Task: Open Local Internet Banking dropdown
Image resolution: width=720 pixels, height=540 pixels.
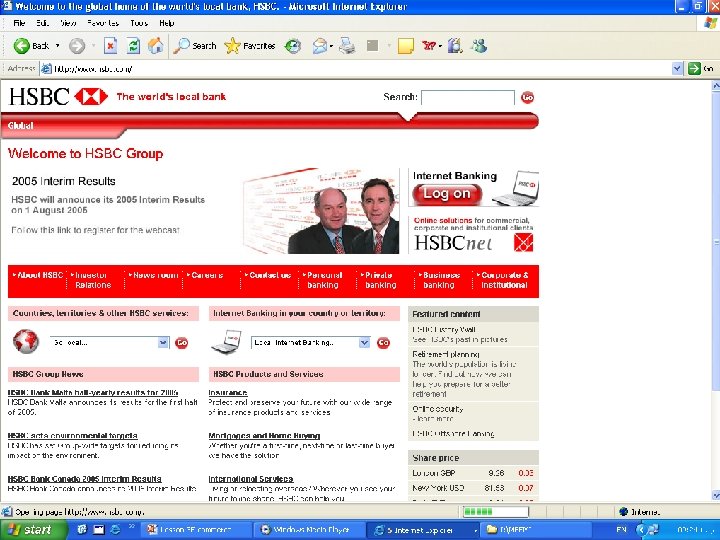Action: coord(364,343)
